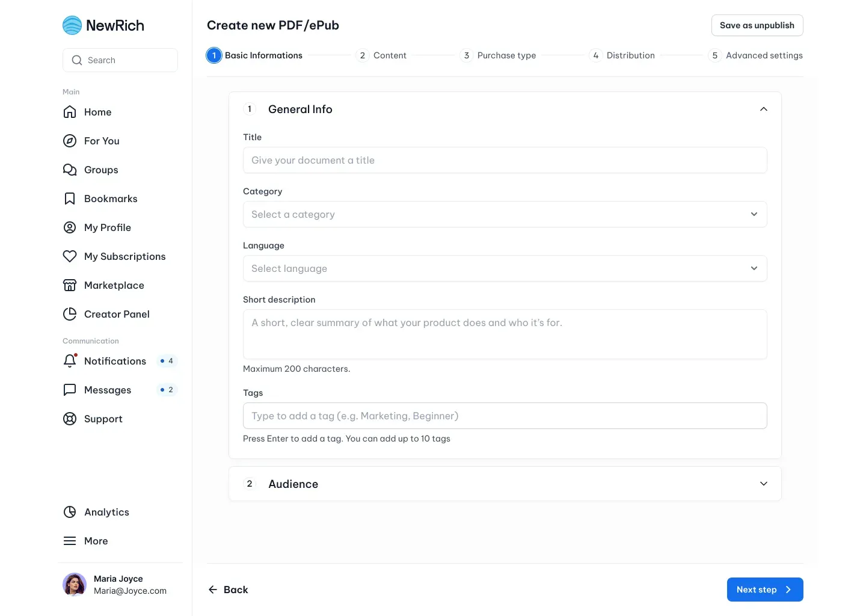Open Analytics label in sidebar

coord(106,512)
